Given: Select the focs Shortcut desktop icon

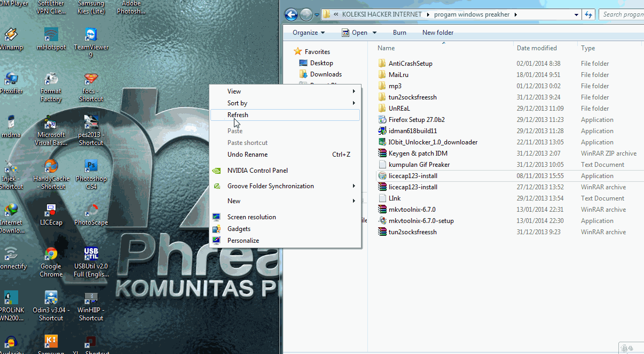Looking at the screenshot, I should [91, 87].
